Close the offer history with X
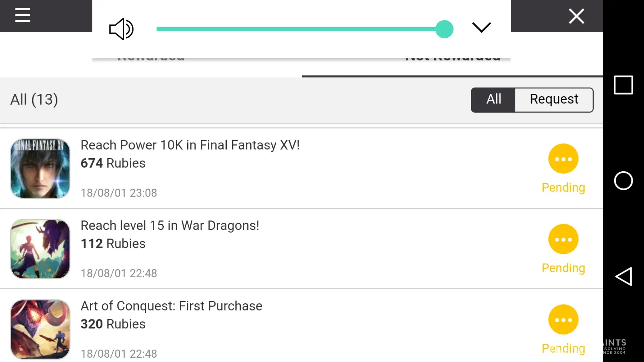644x362 pixels. point(576,16)
